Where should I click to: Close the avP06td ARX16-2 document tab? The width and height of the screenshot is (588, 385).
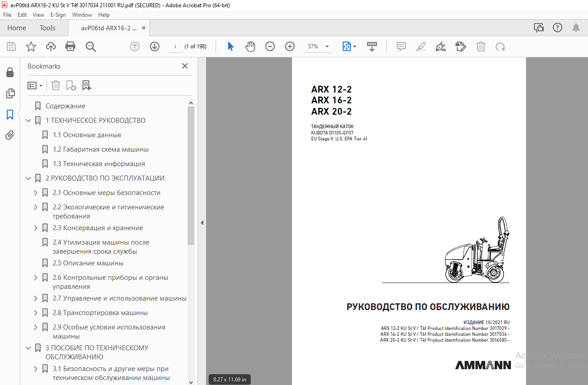point(144,28)
